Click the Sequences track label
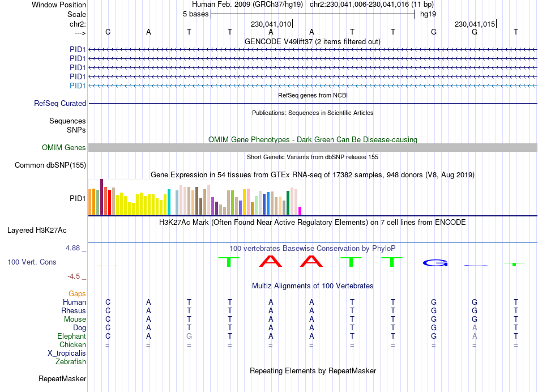Screen dimensions: 538x392 coord(67,121)
